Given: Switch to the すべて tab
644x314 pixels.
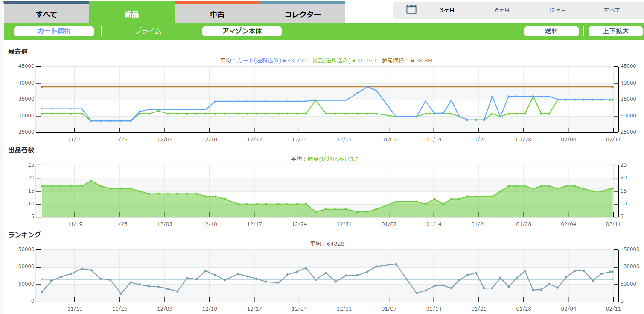Looking at the screenshot, I should [46, 14].
